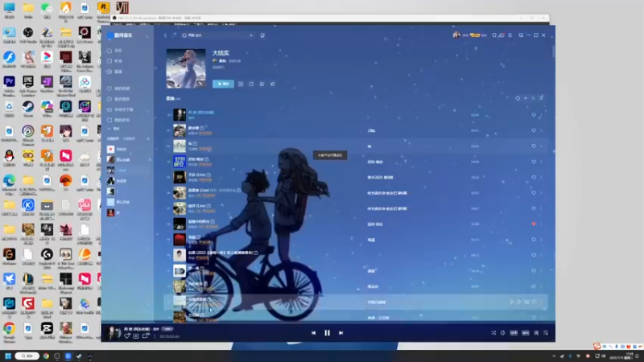Viewport: 644px width, 362px height.
Task: Open messages icon with red dot
Action: (x=502, y=35)
